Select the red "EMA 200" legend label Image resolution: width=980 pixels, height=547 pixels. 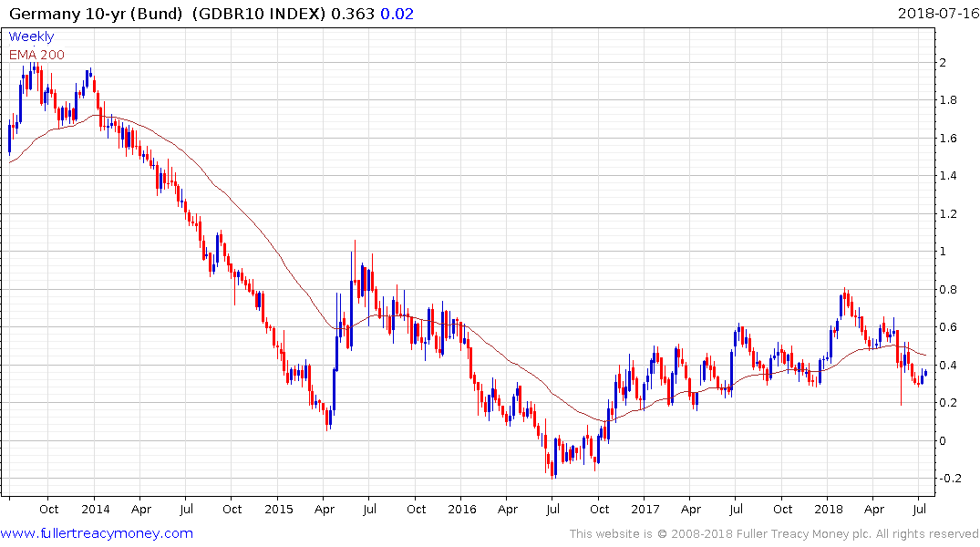(x=36, y=55)
